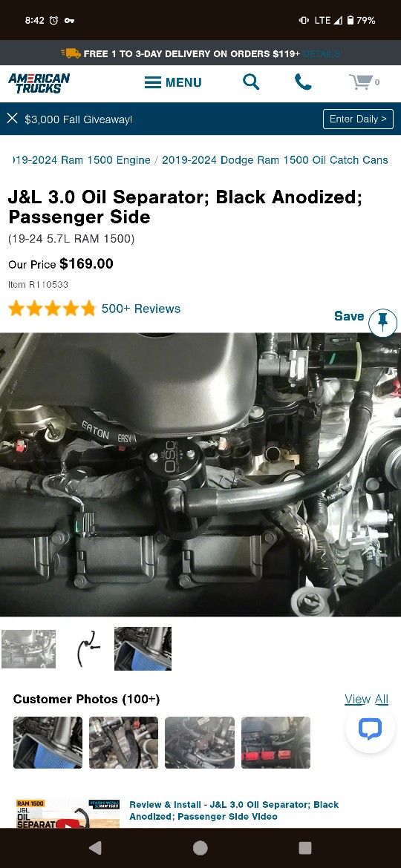The image size is (401, 868).
Task: Open the live chat bubble icon
Action: [370, 729]
